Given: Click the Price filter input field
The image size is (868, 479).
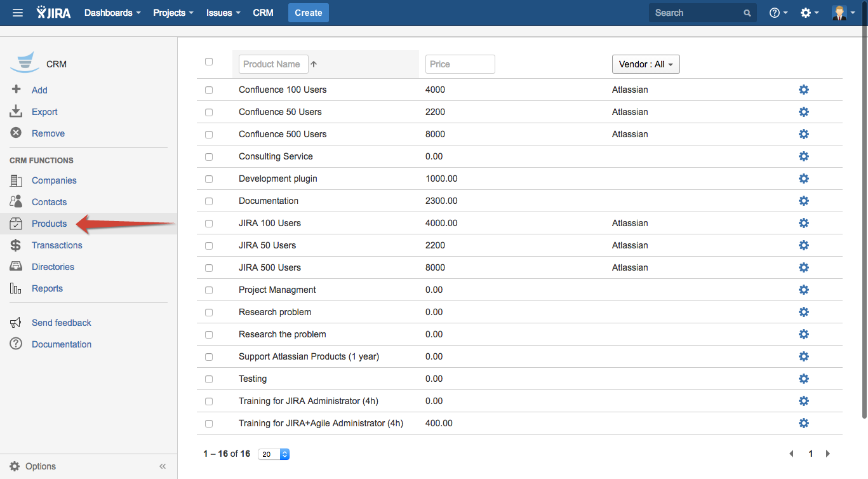Looking at the screenshot, I should (460, 64).
